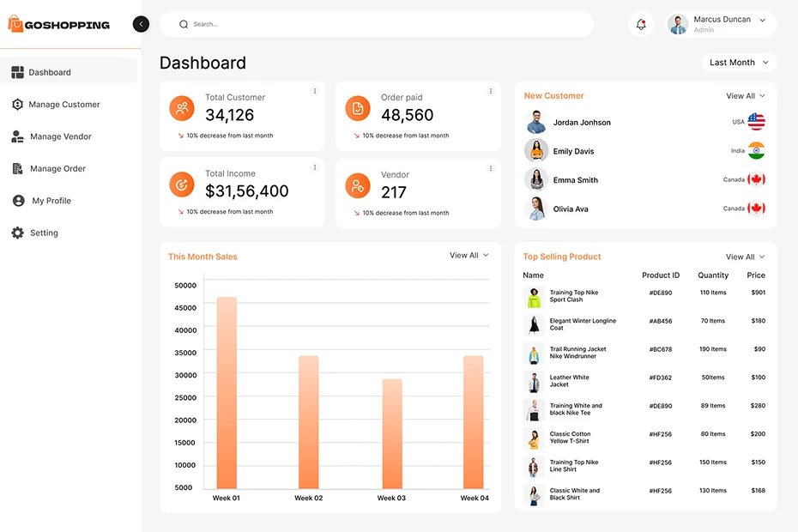Viewport: 798px width, 532px height.
Task: Click the Total Customer card icon
Action: [x=181, y=108]
